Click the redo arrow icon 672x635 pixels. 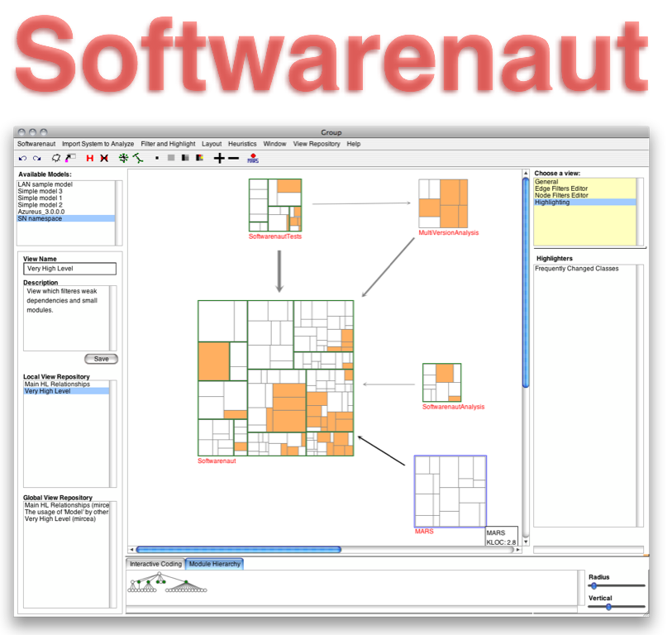[x=37, y=158]
